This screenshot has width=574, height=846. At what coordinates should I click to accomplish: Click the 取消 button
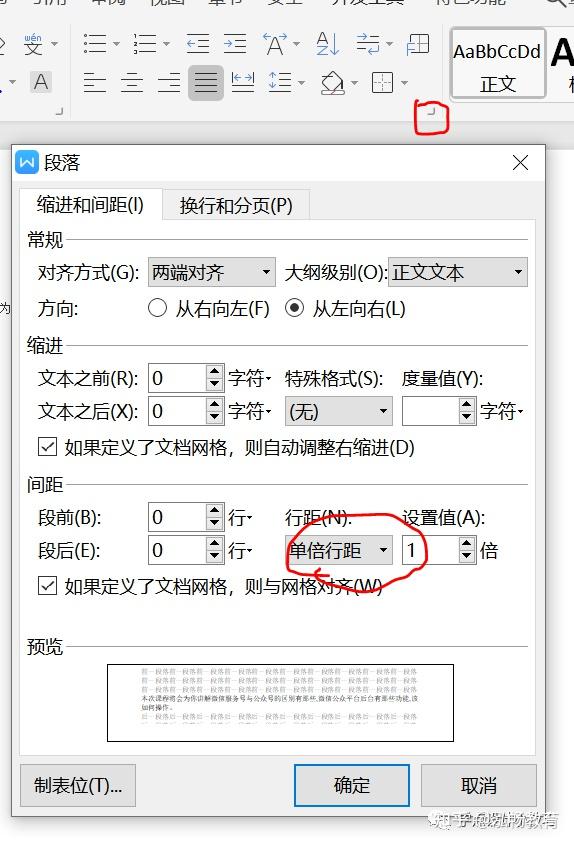479,785
